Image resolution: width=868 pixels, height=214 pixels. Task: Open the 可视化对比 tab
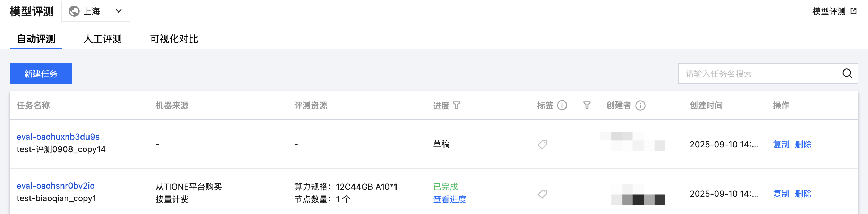tap(174, 39)
